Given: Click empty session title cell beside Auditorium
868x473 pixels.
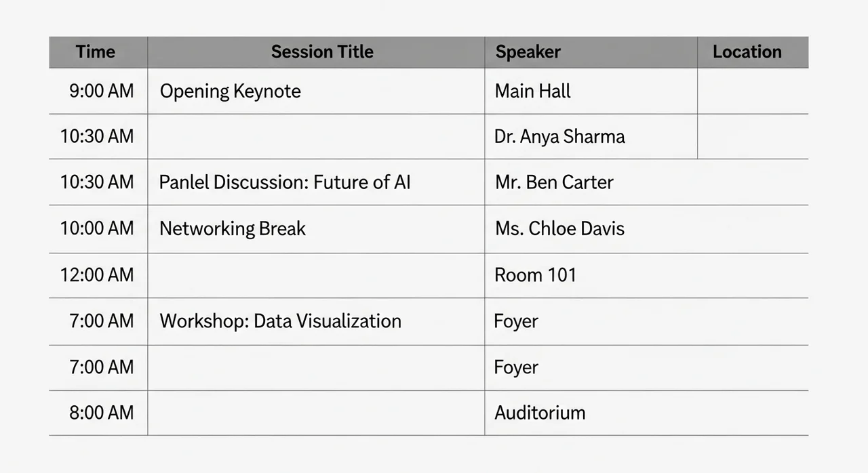Looking at the screenshot, I should 316,413.
